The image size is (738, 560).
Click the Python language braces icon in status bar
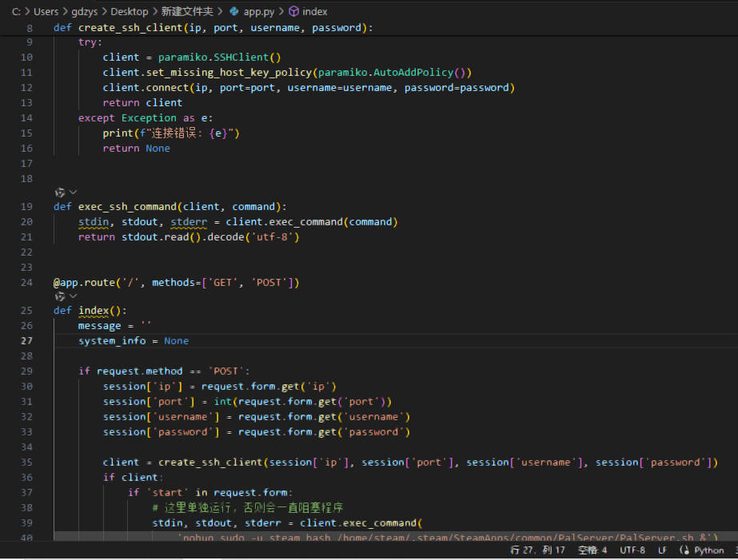click(684, 550)
